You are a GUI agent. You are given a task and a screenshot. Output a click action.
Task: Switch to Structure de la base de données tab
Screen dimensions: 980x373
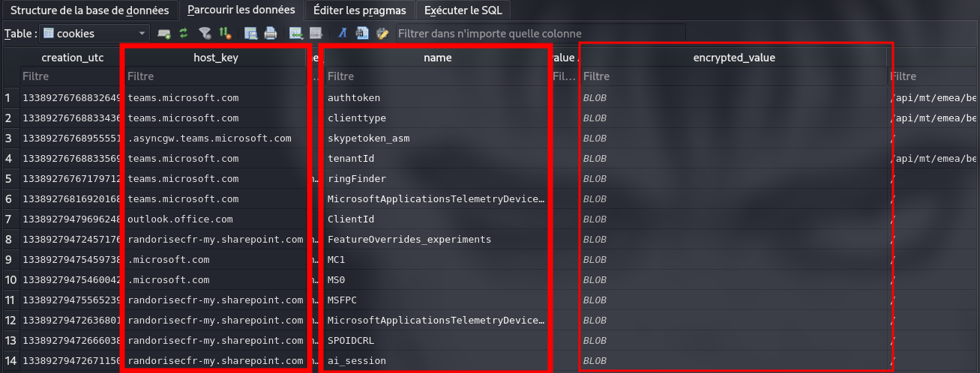click(90, 10)
